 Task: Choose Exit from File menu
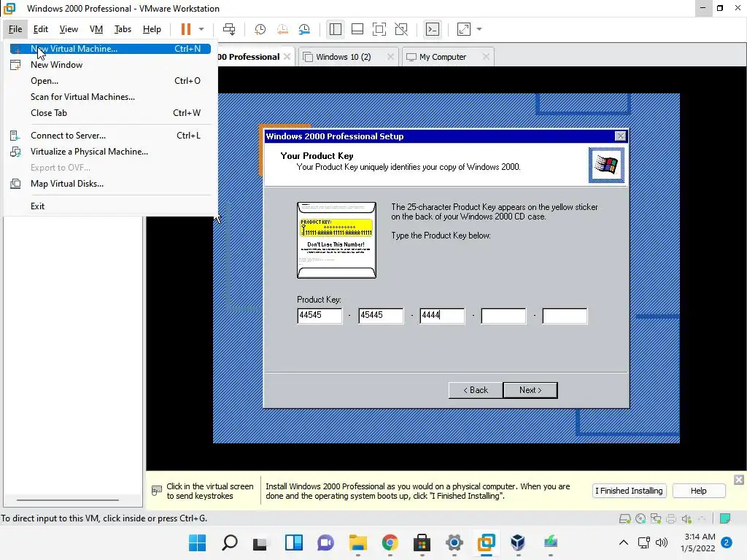click(110, 206)
